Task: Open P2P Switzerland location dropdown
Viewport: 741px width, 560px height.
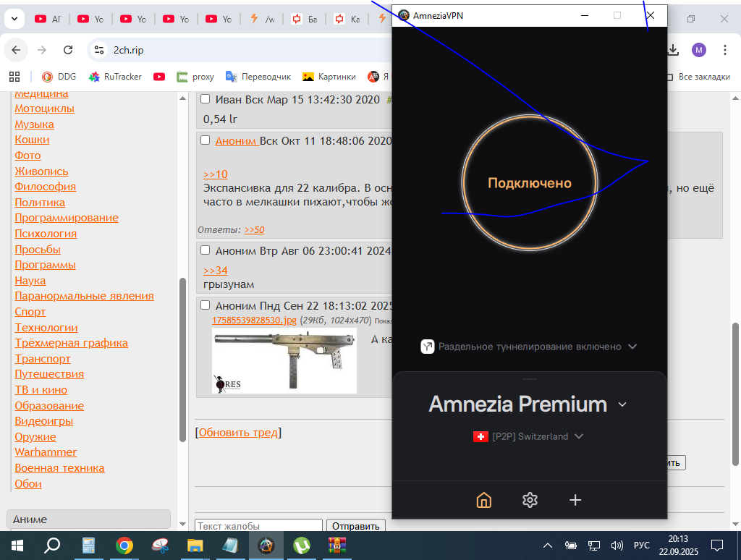Action: (529, 436)
